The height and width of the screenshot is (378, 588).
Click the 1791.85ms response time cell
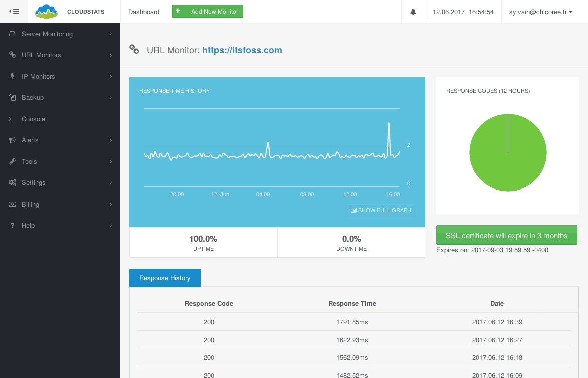pos(352,322)
